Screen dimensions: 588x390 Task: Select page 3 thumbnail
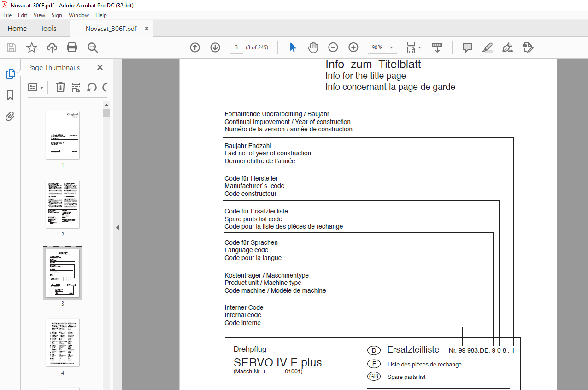(x=63, y=273)
